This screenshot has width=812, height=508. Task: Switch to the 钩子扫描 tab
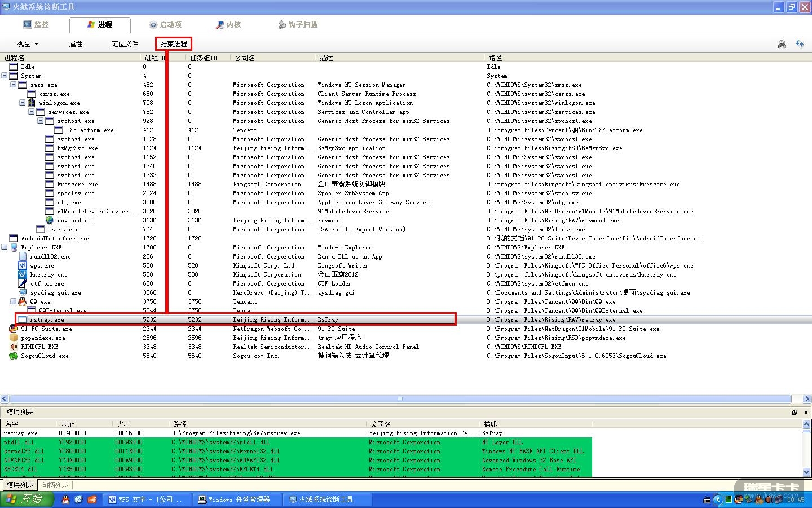(298, 25)
